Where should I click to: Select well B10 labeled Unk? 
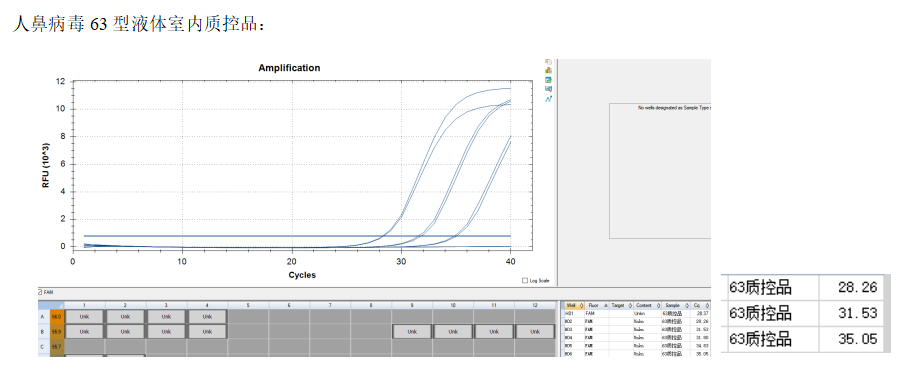pos(453,332)
